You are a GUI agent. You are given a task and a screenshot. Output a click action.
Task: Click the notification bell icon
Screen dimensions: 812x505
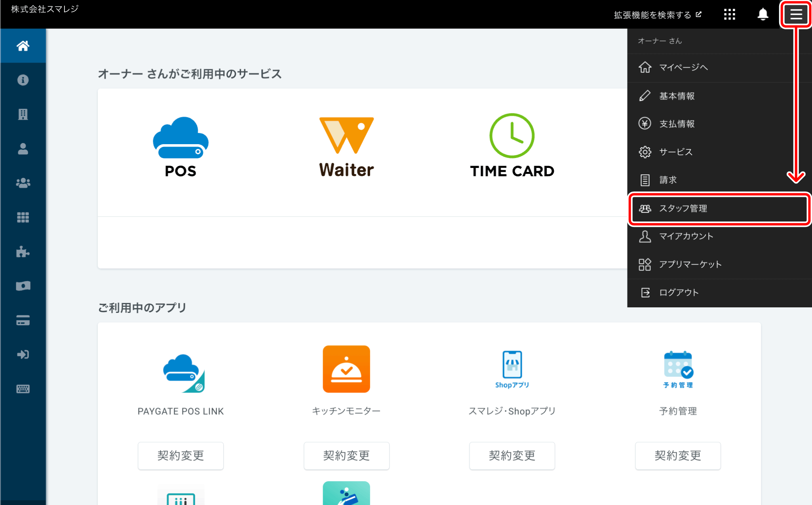coord(763,15)
